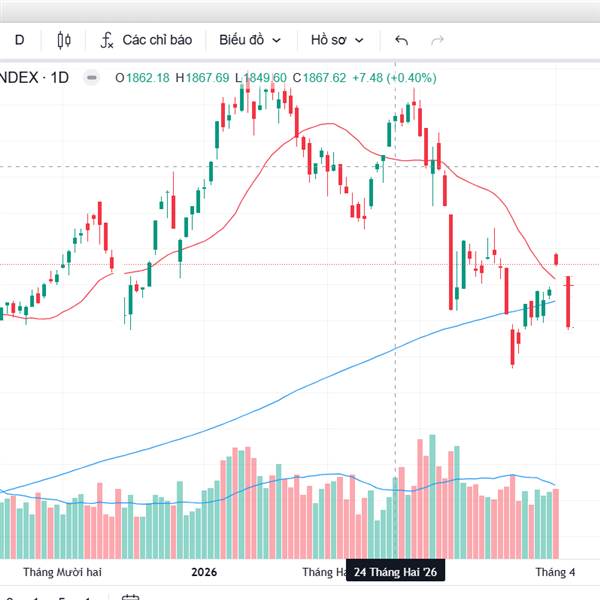The image size is (600, 600).
Task: Expand the Biểu đồ dropdown
Action: (x=250, y=40)
